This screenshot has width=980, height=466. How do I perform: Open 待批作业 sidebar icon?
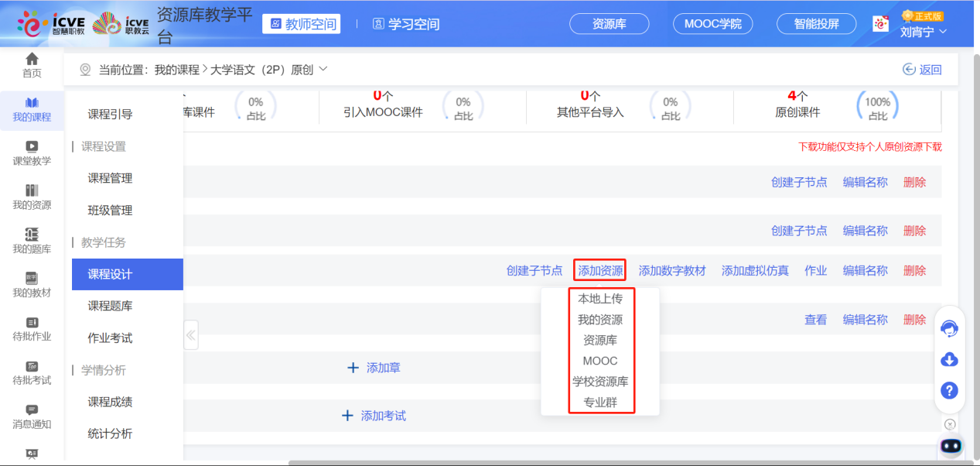coord(32,322)
